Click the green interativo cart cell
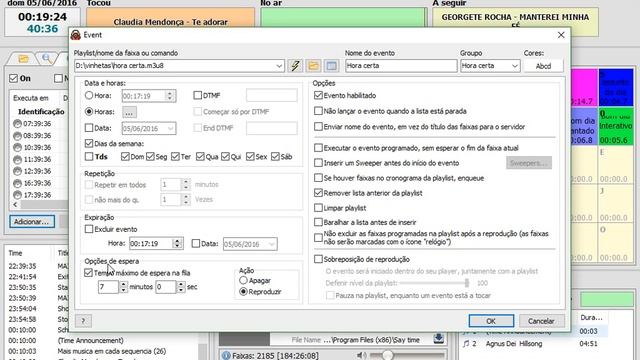The image size is (640, 360). point(616,127)
